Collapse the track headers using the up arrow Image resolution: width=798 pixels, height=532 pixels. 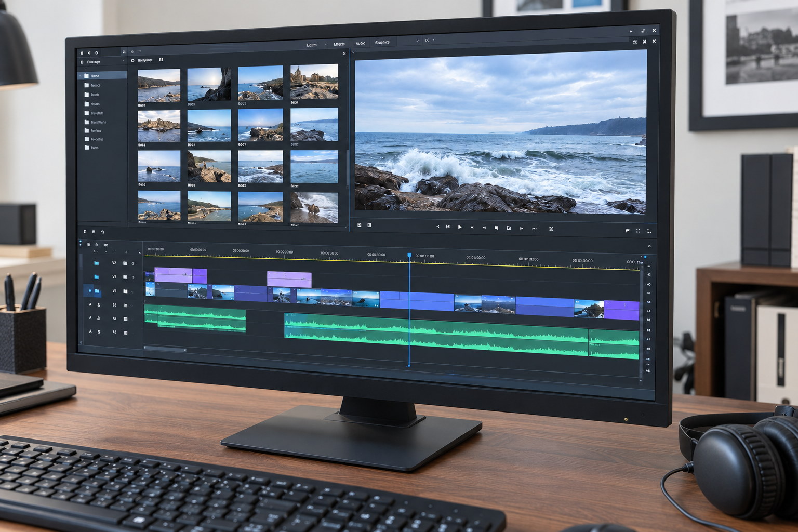point(139,252)
